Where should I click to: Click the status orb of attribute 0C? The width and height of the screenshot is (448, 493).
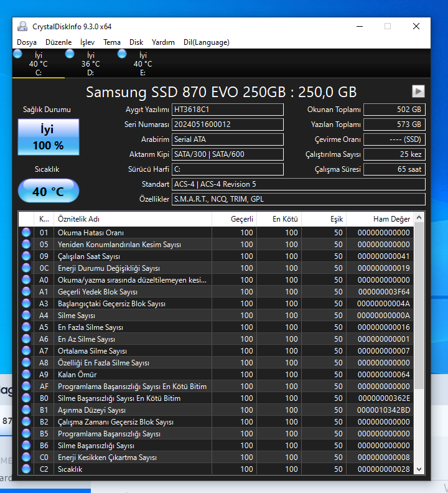[x=26, y=268]
